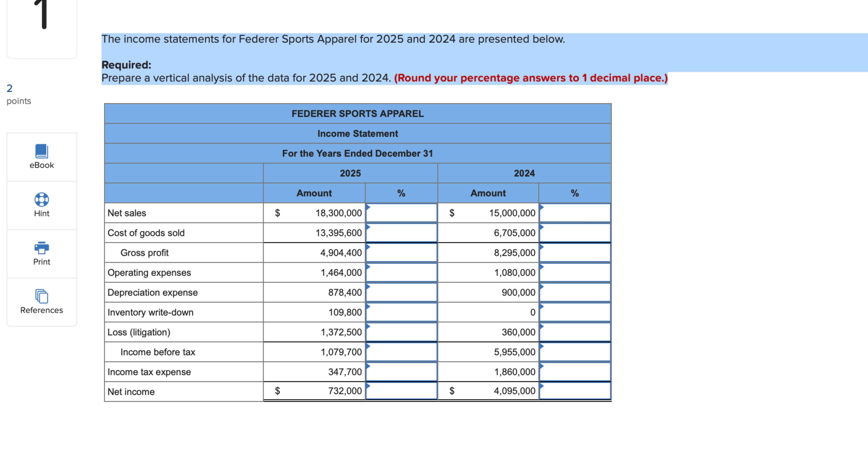Enter 2024 Net sales percentage
The width and height of the screenshot is (868, 454).
(x=575, y=213)
